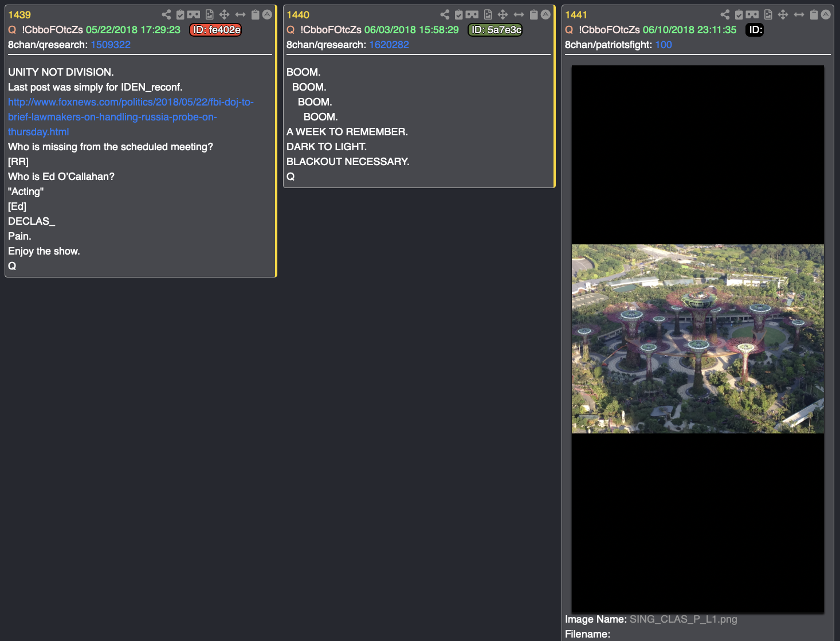The image size is (840, 641).
Task: Click the line "A WEEK TO REMEMBER."
Action: tap(347, 132)
